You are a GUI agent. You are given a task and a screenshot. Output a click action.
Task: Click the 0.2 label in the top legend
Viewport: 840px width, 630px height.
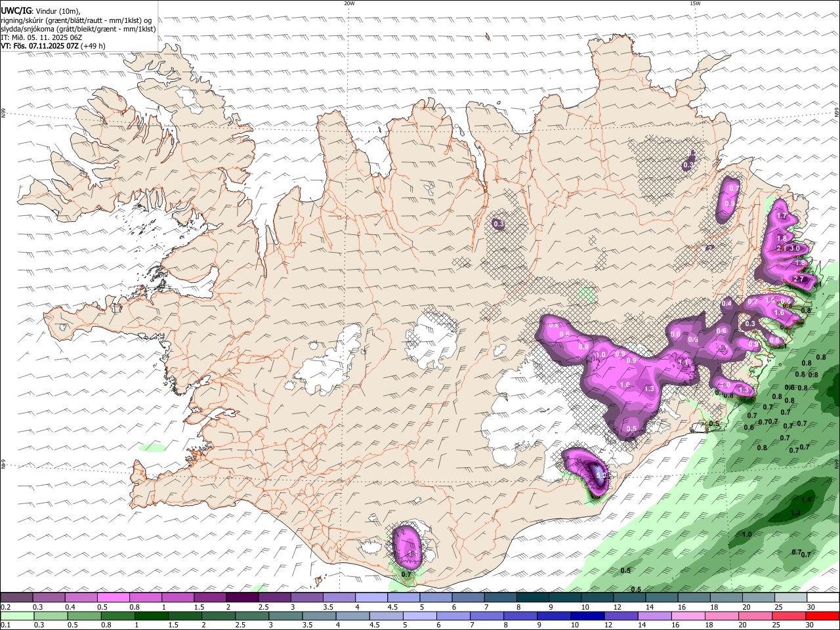(5, 606)
